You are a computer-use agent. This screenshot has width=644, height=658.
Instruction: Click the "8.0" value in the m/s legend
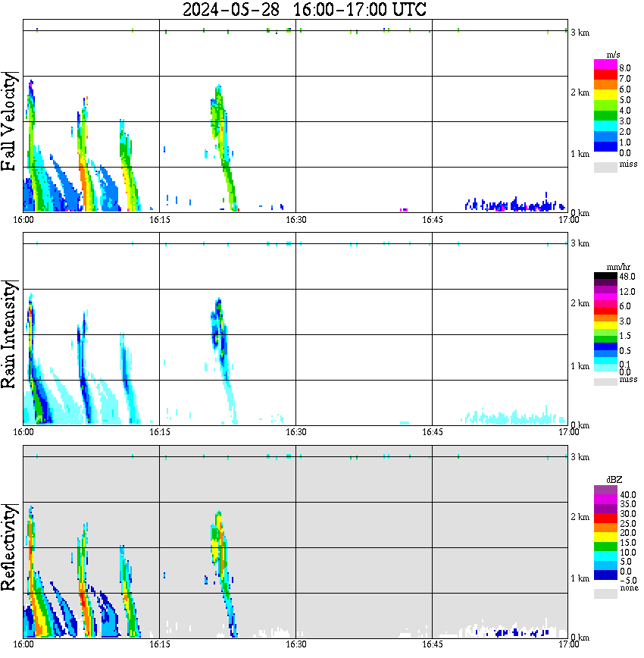pyautogui.click(x=625, y=68)
